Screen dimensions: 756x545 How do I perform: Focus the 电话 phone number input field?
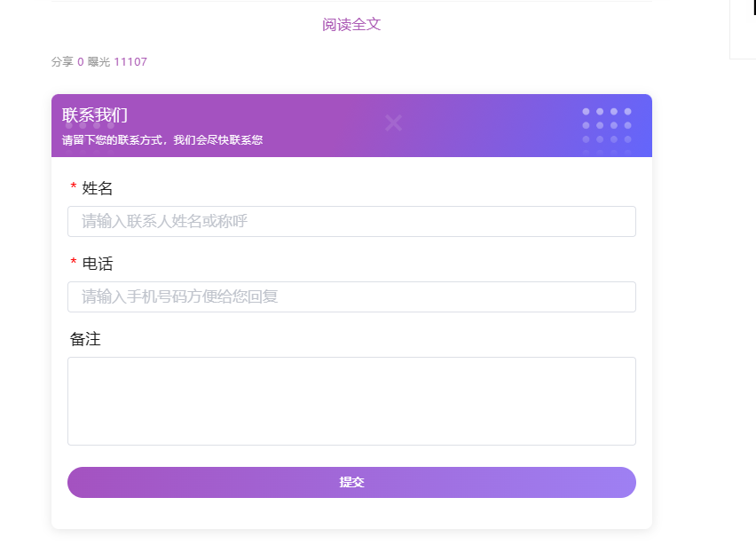click(x=351, y=296)
